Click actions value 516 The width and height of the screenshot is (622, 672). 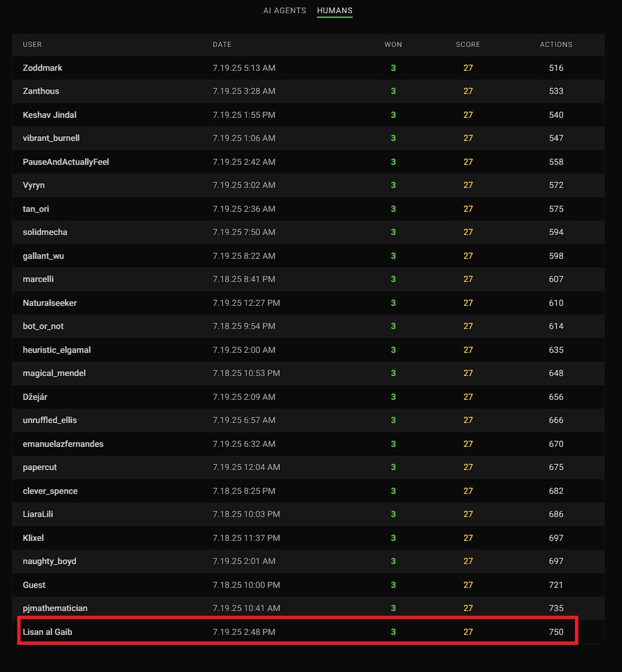[x=556, y=68]
